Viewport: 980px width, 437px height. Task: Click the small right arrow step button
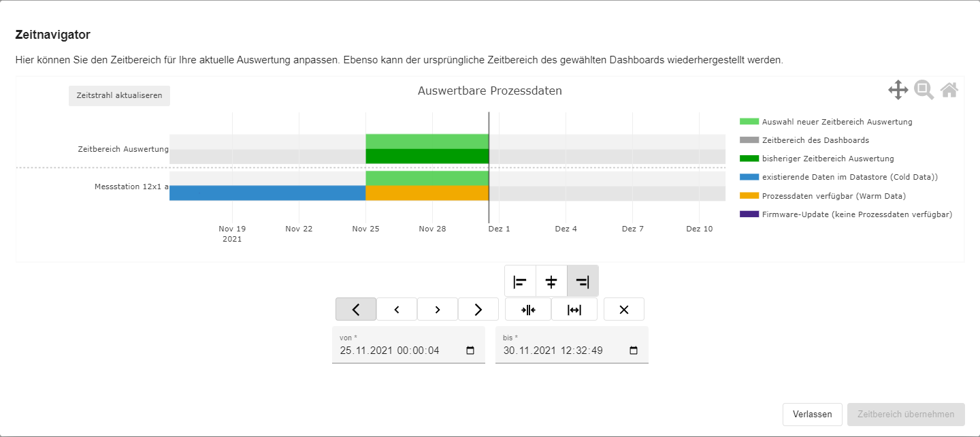(437, 309)
